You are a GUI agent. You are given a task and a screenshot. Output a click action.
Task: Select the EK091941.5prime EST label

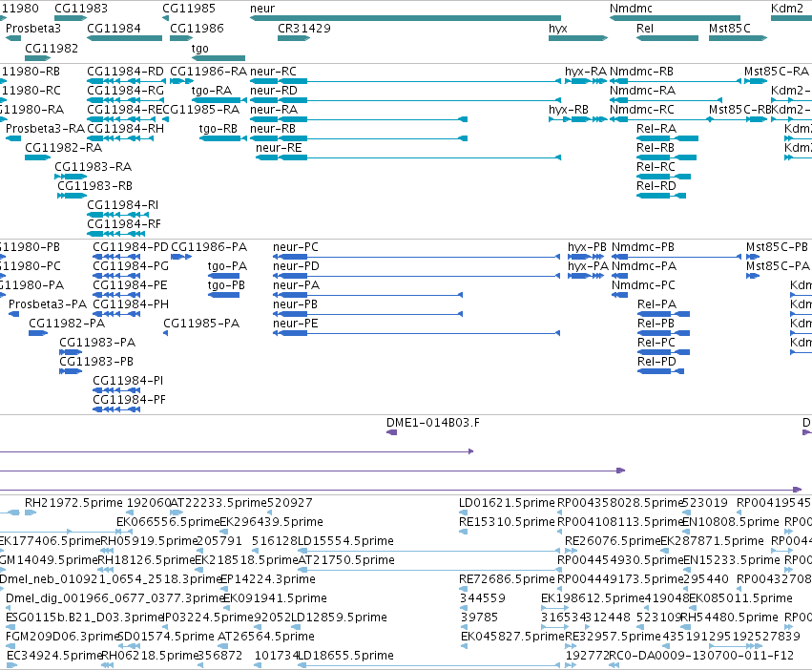[x=275, y=597]
